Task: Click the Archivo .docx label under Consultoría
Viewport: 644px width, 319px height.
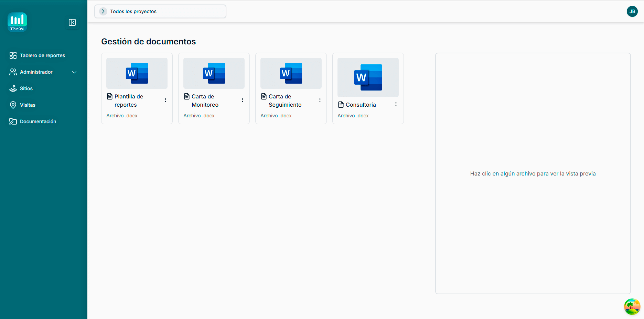Action: [353, 116]
